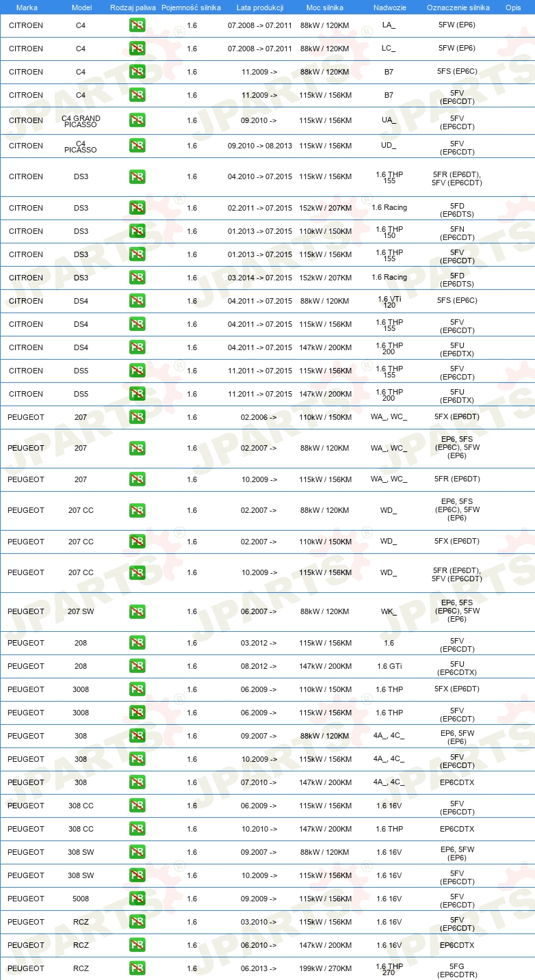
Task: Click the fuel icon for Peugeot 5008
Action: coord(138,899)
